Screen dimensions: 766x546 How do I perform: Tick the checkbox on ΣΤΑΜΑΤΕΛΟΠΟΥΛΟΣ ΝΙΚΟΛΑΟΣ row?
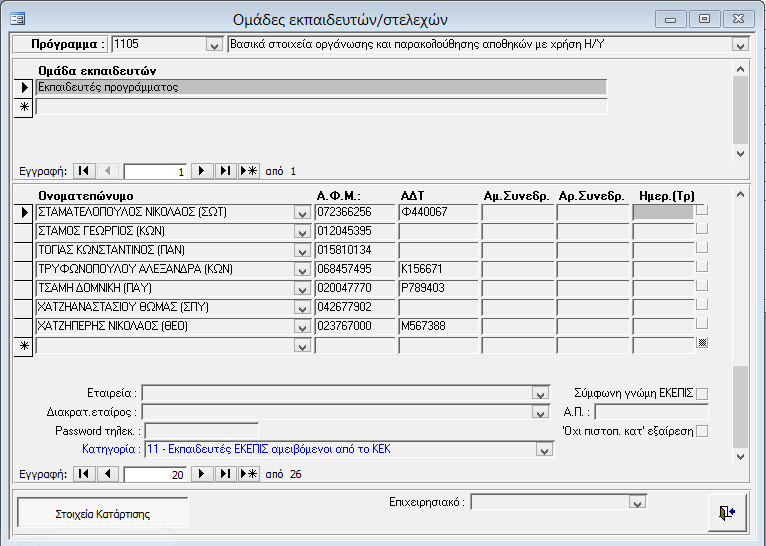coord(701,211)
